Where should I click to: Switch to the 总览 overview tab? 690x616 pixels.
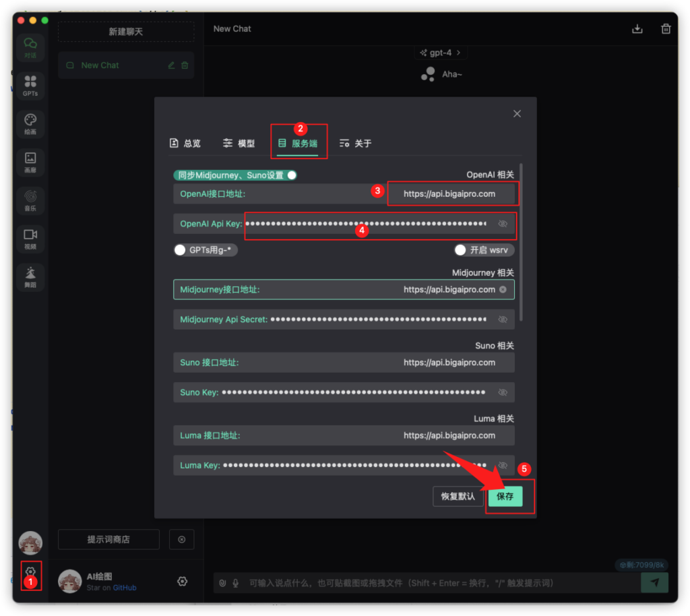pyautogui.click(x=185, y=144)
